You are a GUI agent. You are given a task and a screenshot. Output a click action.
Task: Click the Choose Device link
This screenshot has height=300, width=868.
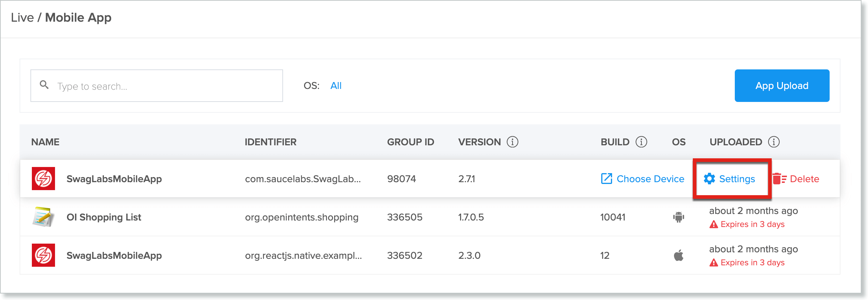(650, 179)
